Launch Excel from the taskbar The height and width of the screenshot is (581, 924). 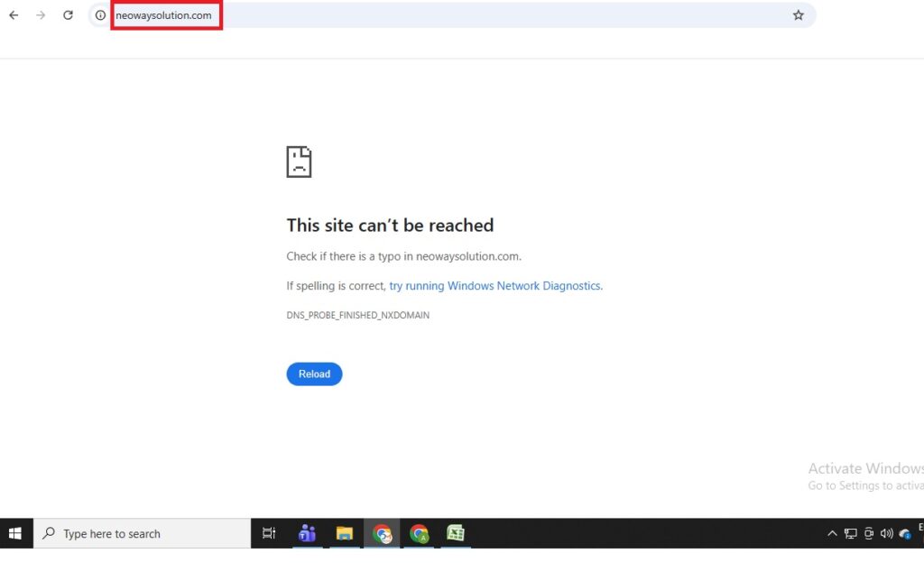click(x=456, y=533)
